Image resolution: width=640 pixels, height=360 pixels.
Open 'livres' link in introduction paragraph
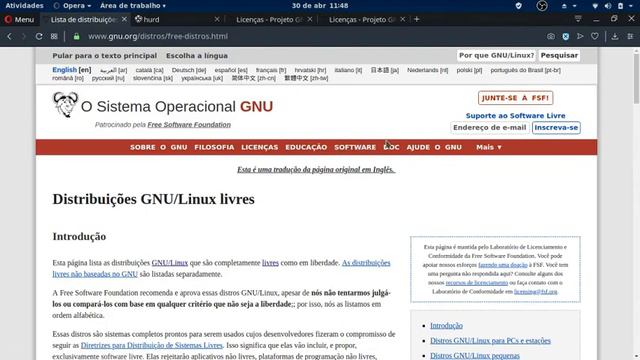coord(270,262)
